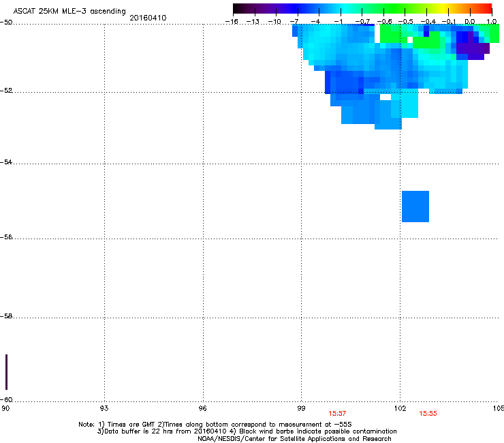Click the color bar label '-10'

point(274,22)
